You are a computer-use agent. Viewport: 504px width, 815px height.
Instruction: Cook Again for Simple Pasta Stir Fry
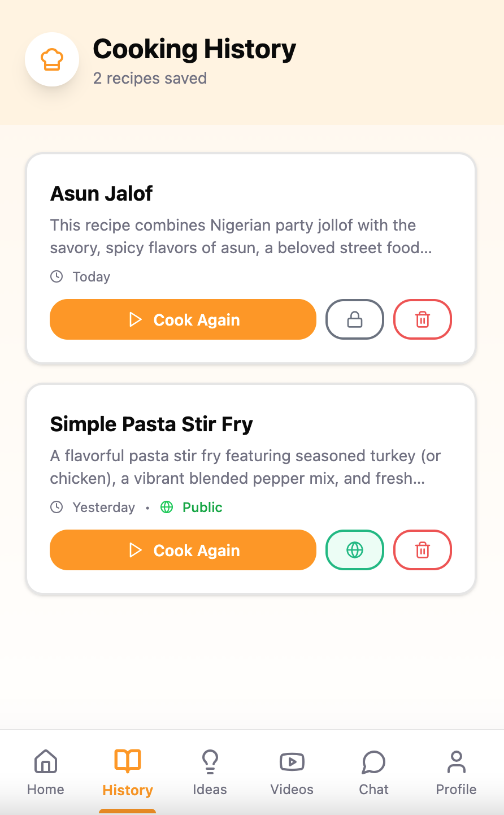tap(183, 550)
